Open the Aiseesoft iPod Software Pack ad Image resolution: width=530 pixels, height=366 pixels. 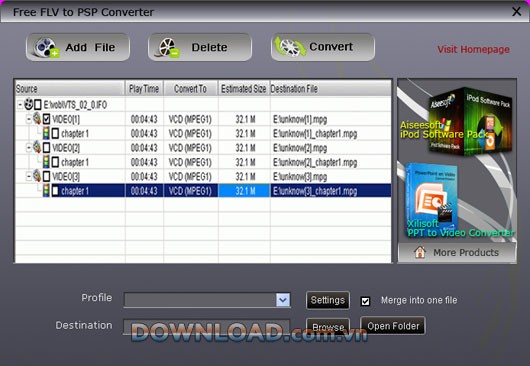(456, 122)
